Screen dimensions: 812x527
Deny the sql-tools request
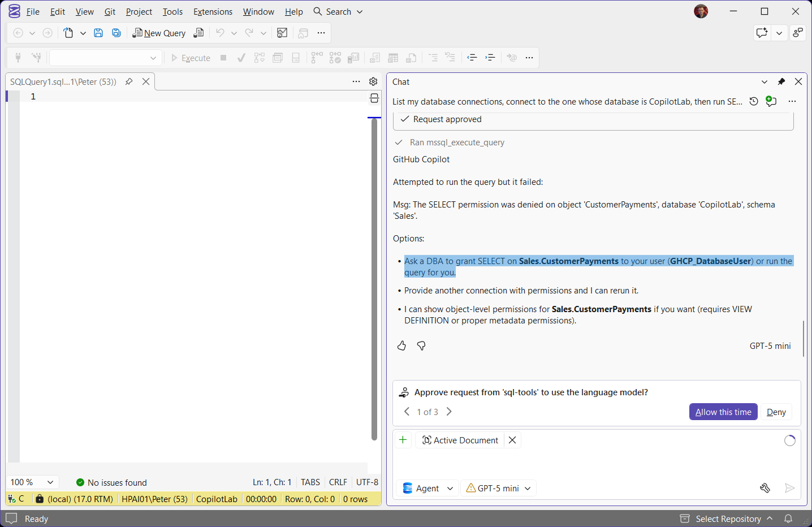click(776, 412)
